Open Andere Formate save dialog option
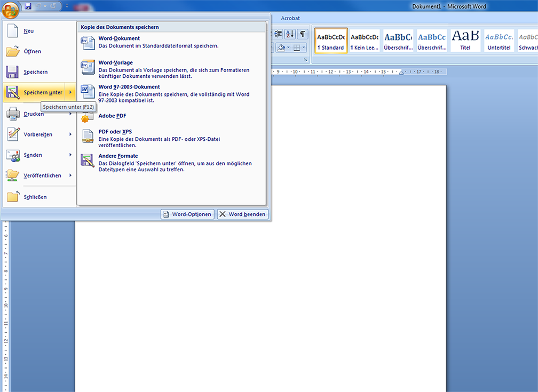Viewport: 538px width, 392px height. tap(171, 162)
